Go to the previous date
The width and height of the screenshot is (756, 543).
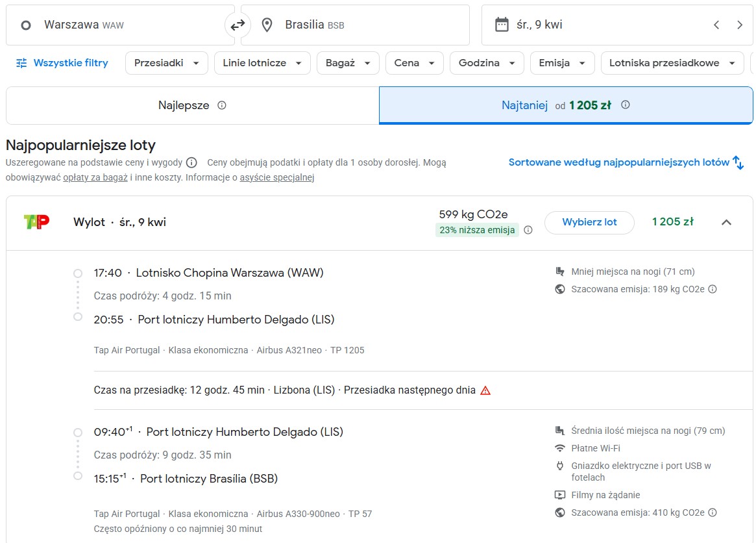[716, 25]
